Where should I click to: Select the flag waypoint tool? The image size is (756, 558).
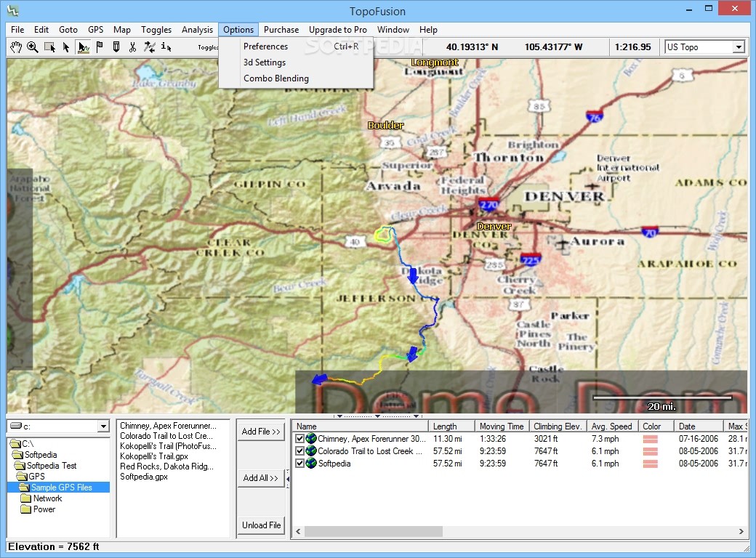[x=100, y=46]
